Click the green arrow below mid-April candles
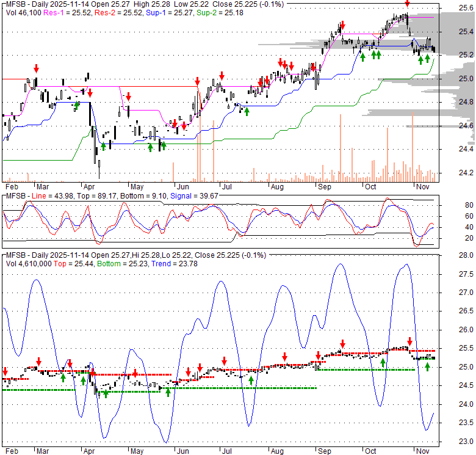The height and width of the screenshot is (455, 476). pyautogui.click(x=104, y=145)
